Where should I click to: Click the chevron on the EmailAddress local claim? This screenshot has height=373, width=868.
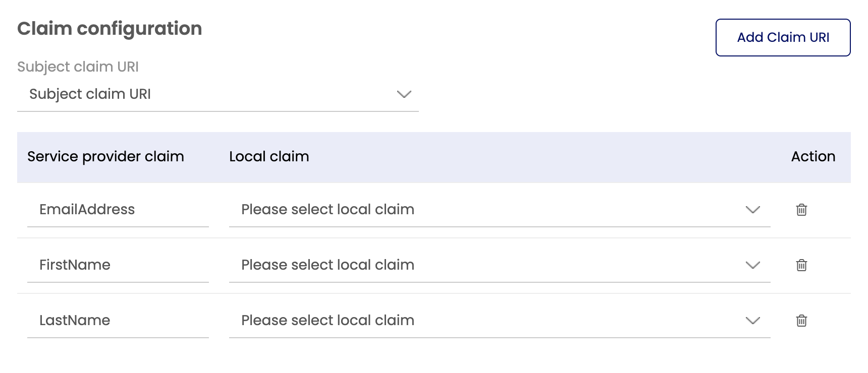click(752, 210)
